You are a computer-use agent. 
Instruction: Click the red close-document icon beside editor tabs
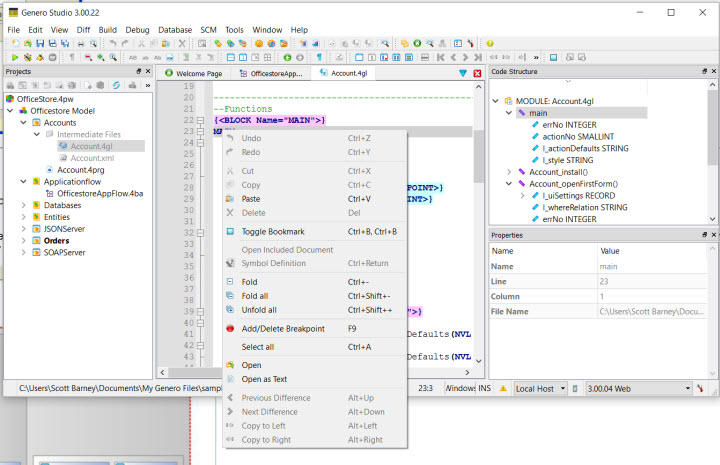coord(477,73)
